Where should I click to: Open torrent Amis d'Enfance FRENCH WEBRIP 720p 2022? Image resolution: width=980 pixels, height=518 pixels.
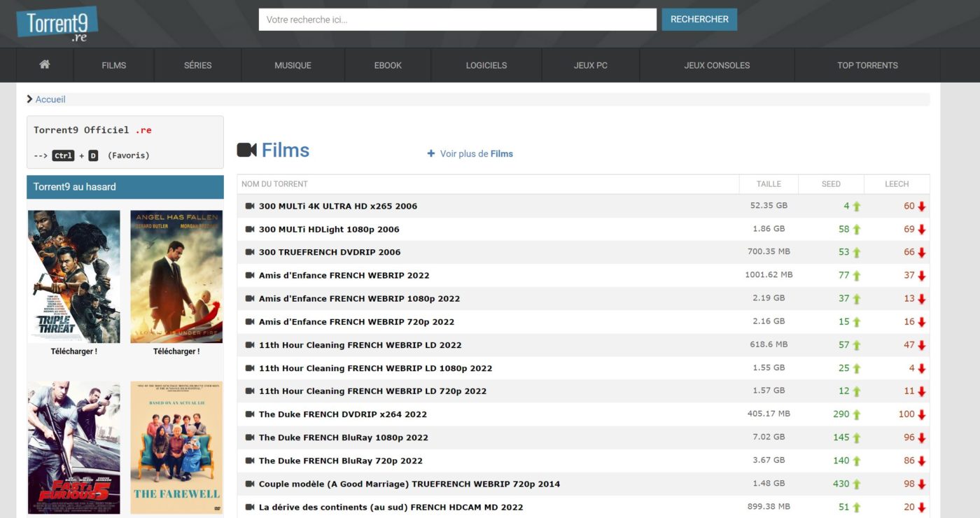(x=356, y=322)
